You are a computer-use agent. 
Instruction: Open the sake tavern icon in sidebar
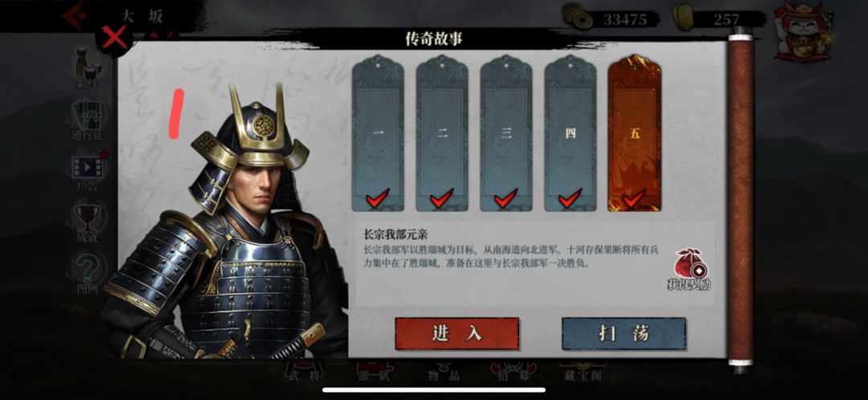pos(88,67)
